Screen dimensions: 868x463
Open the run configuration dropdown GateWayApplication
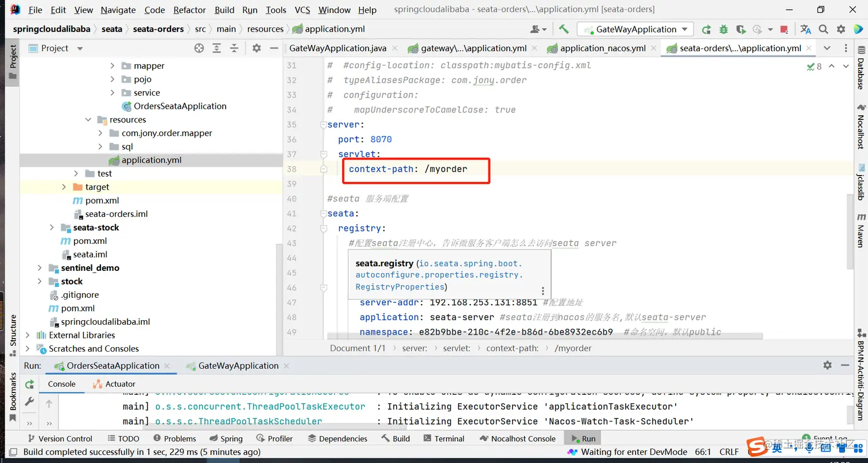[x=635, y=29]
